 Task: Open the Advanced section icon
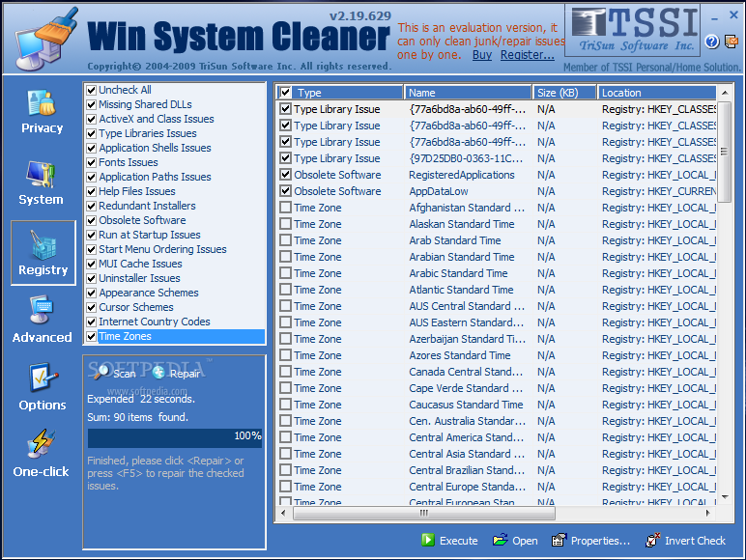[42, 310]
